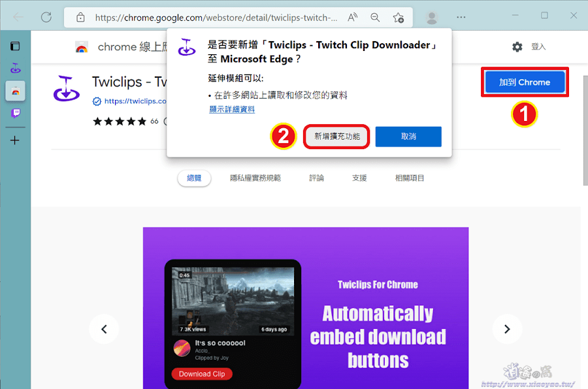This screenshot has width=588, height=389.
Task: Click the red Download Clip button
Action: 202,374
